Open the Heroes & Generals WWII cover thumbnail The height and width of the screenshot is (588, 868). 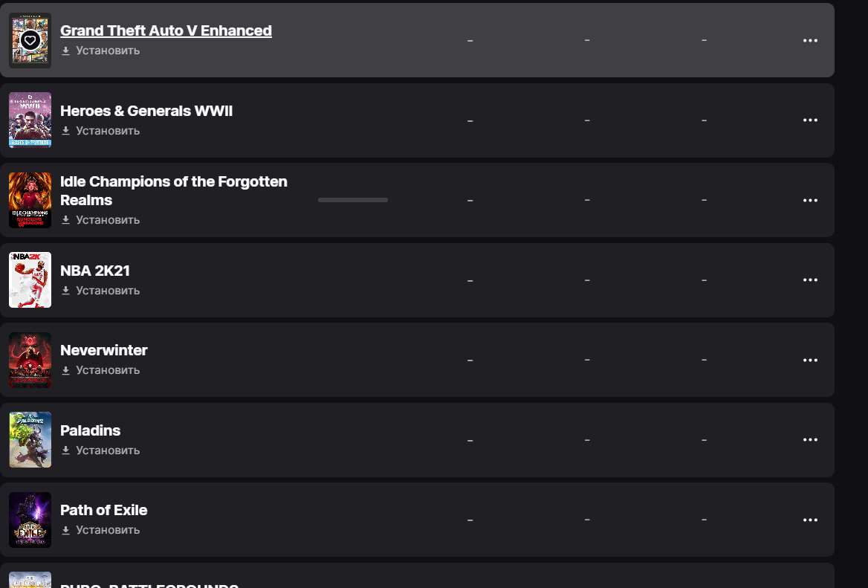30,120
